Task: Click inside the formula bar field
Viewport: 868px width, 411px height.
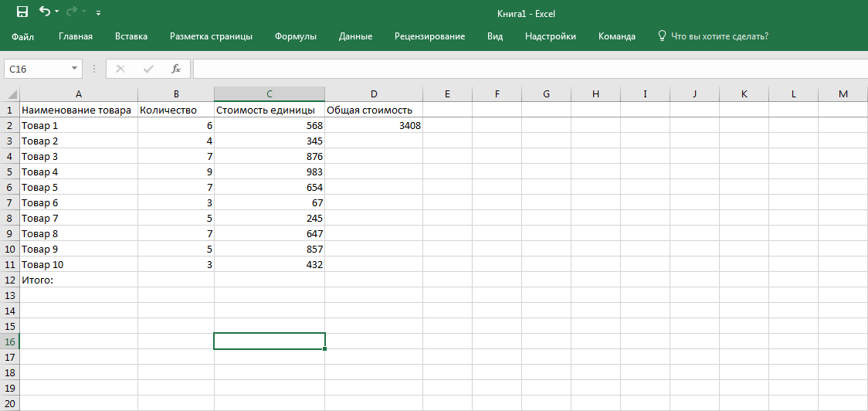Action: click(525, 69)
